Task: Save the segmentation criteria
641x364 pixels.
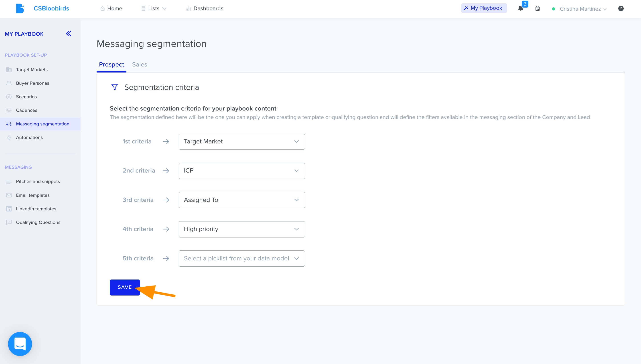Action: click(125, 287)
